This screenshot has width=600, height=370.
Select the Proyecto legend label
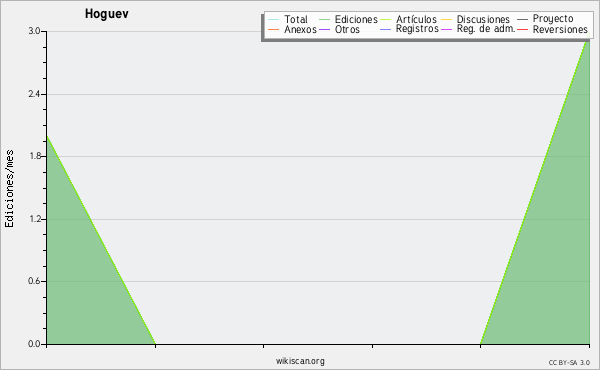(553, 19)
